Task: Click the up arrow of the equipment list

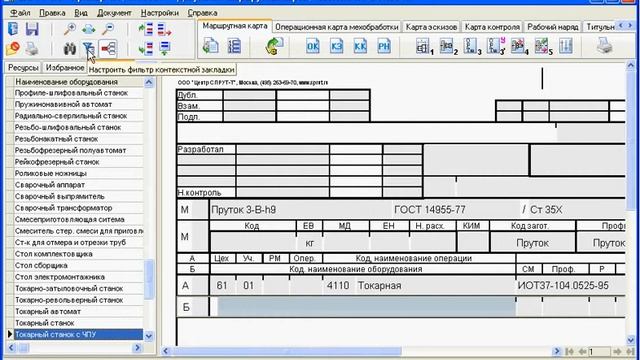Action: pos(149,82)
